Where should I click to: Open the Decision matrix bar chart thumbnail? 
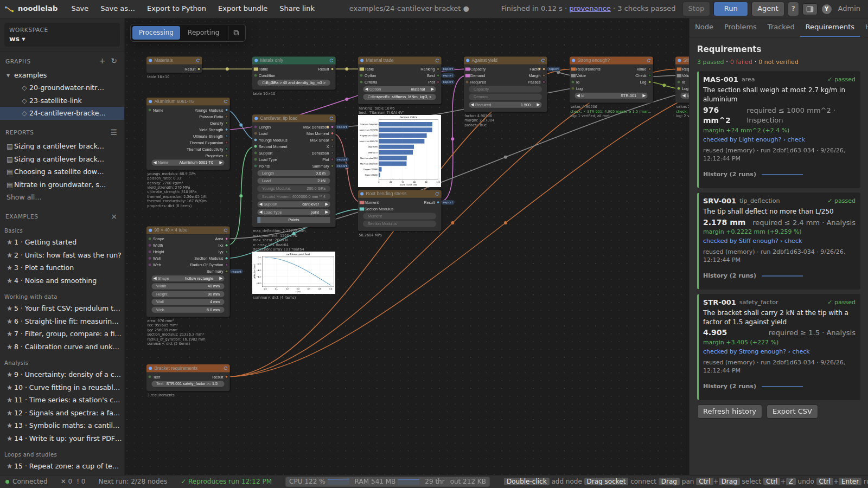399,151
